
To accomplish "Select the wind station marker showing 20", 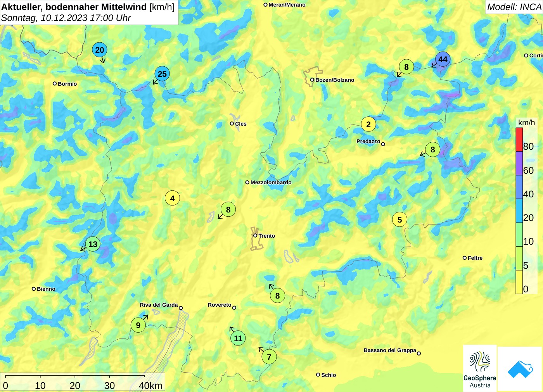I will click(x=100, y=50).
